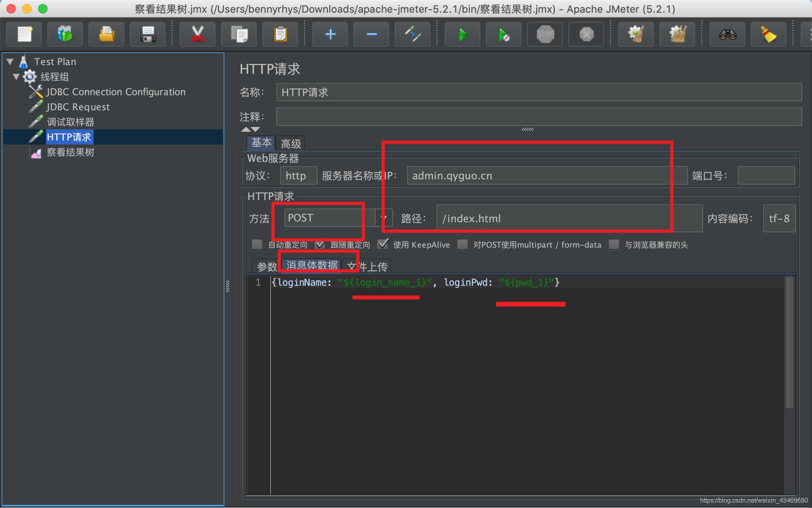Image resolution: width=812 pixels, height=508 pixels.
Task: Select 调试取样器 in the tree
Action: 71,122
